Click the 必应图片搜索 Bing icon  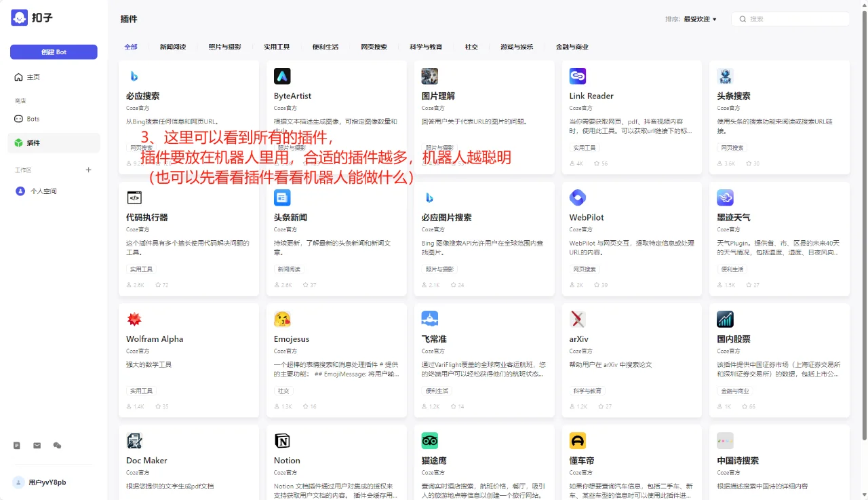point(430,197)
